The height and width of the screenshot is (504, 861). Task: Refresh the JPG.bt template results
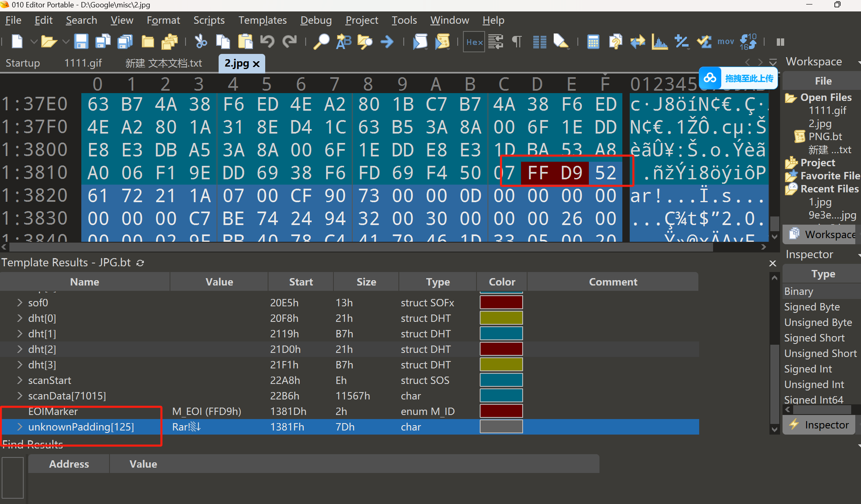point(140,263)
